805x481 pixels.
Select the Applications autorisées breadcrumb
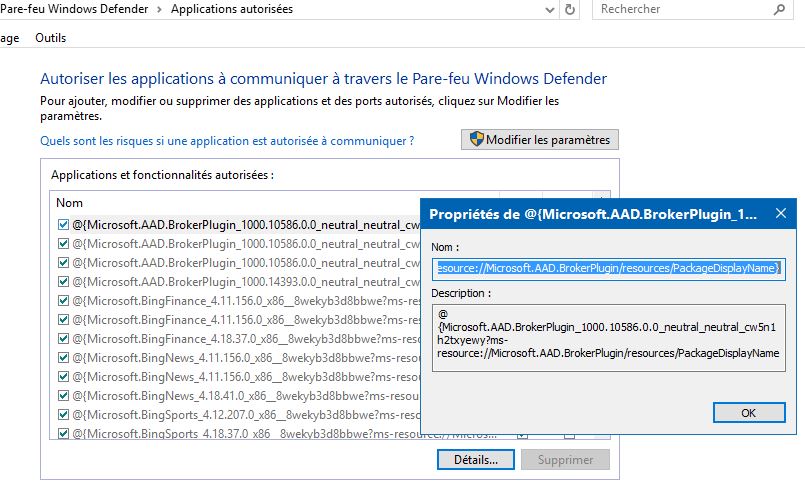click(232, 9)
